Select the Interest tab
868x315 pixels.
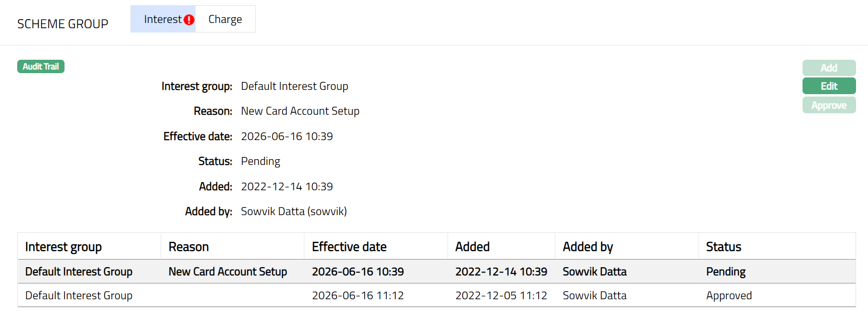[x=162, y=19]
